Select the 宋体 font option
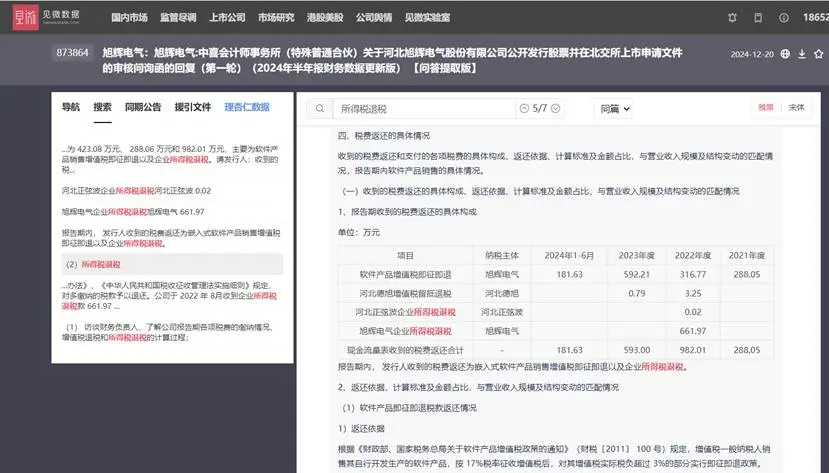Screen dimensions: 829x473 tap(796, 107)
